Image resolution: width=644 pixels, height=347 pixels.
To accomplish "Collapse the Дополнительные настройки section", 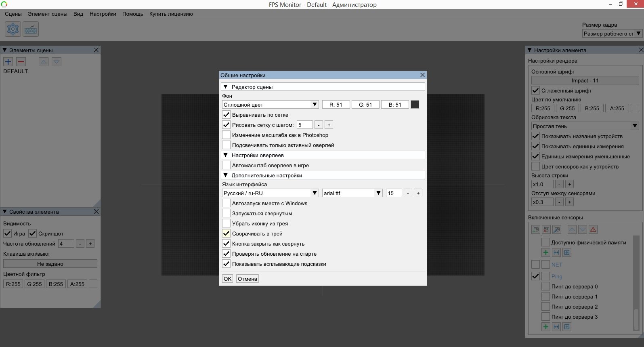I will [x=226, y=175].
